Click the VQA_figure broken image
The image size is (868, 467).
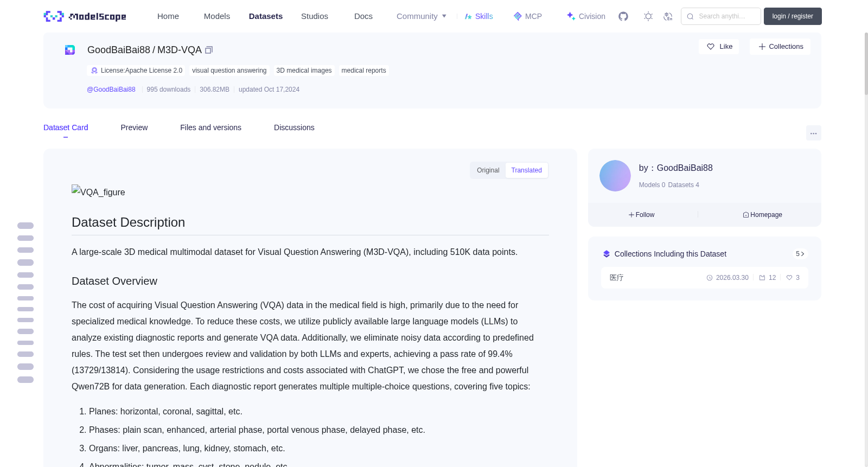click(98, 192)
